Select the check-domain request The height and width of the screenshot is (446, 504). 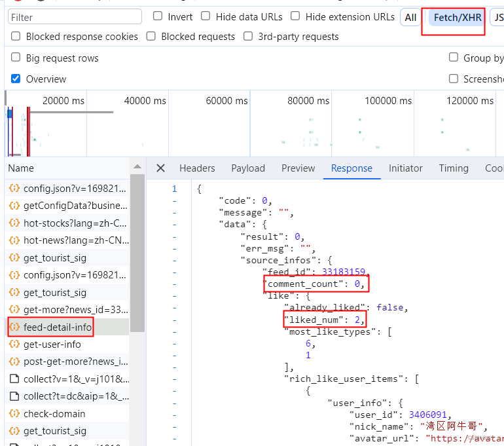(67, 414)
